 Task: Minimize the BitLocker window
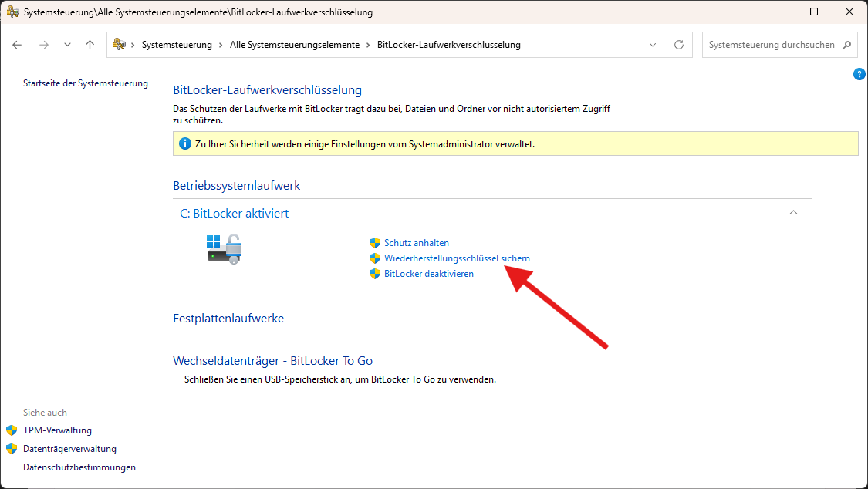[778, 12]
